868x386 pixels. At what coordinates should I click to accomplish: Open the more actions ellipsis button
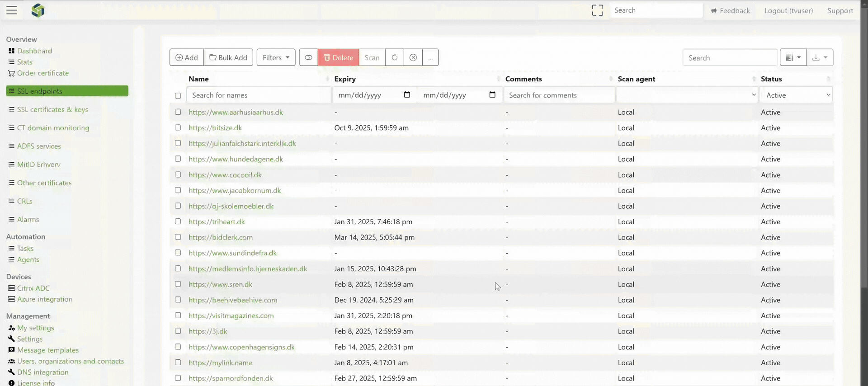click(430, 57)
